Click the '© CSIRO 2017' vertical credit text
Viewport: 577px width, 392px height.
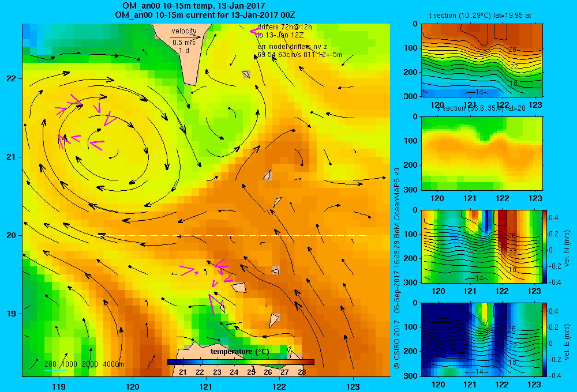coord(397,345)
